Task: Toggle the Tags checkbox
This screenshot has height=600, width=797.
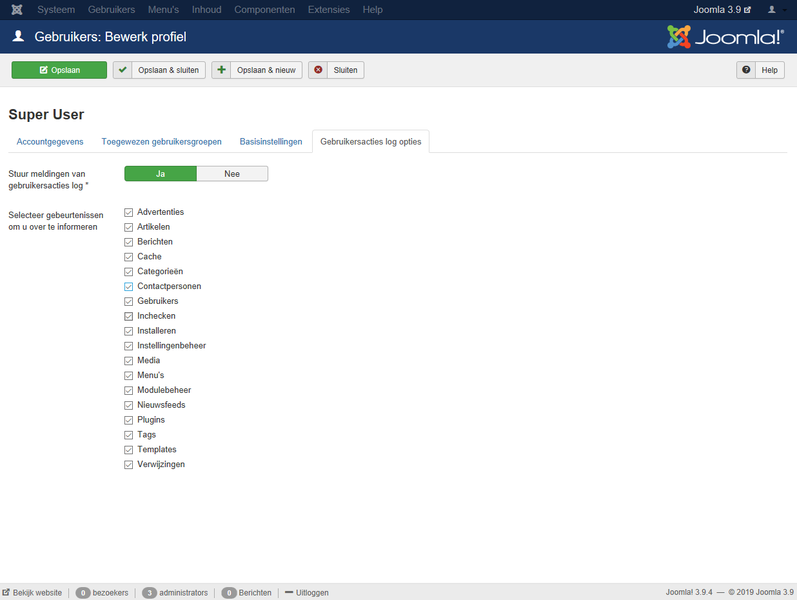Action: coord(129,435)
